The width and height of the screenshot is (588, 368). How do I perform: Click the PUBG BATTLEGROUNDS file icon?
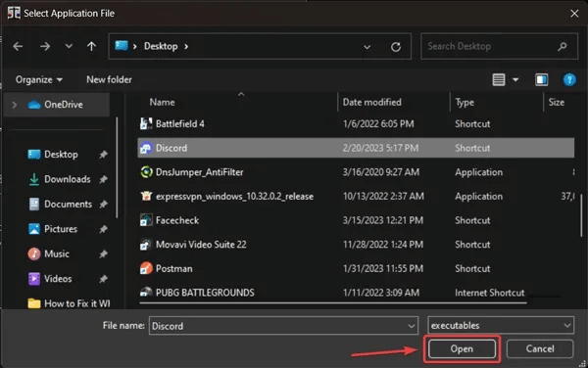pos(146,292)
